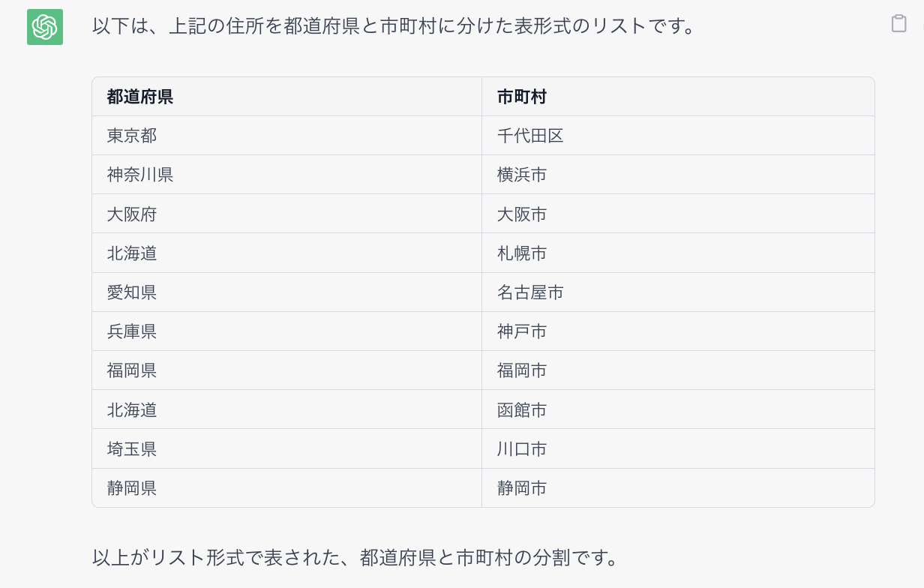Click the closing sentence below the table
This screenshot has height=588, width=924.
(355, 558)
